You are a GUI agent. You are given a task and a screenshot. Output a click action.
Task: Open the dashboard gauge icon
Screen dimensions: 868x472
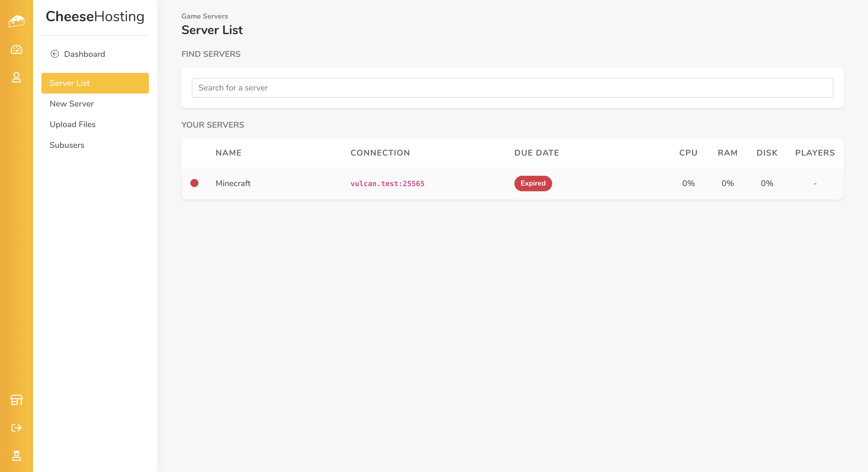(16, 50)
